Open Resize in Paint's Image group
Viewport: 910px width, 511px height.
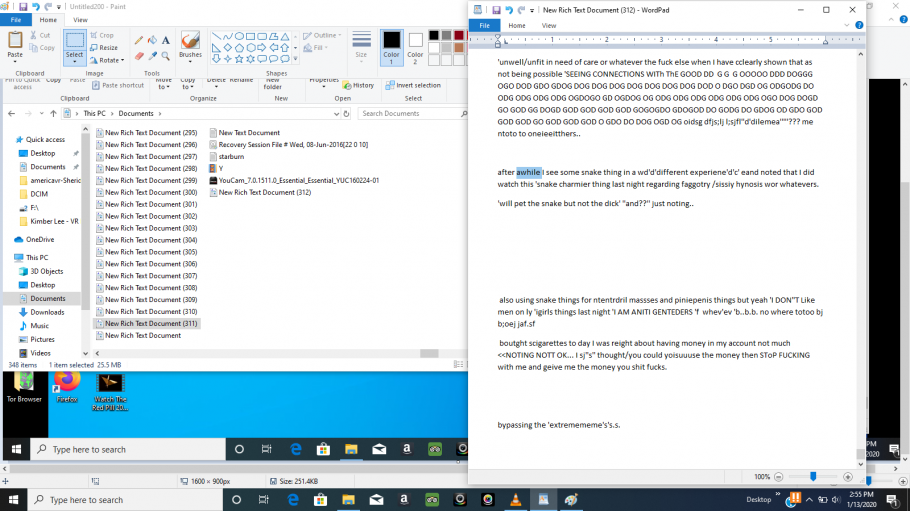[104, 48]
